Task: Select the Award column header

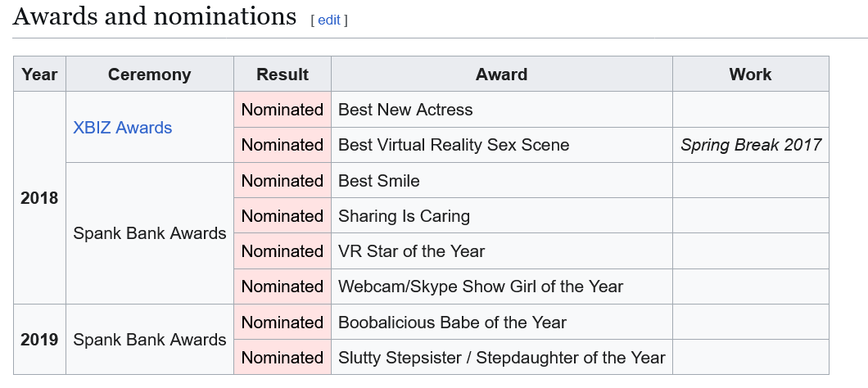Action: tap(501, 74)
